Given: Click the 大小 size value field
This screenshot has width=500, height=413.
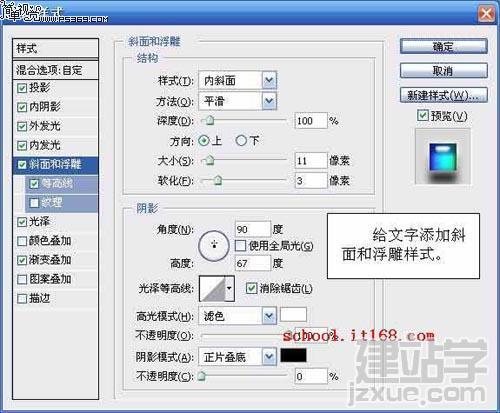Looking at the screenshot, I should pyautogui.click(x=311, y=161).
